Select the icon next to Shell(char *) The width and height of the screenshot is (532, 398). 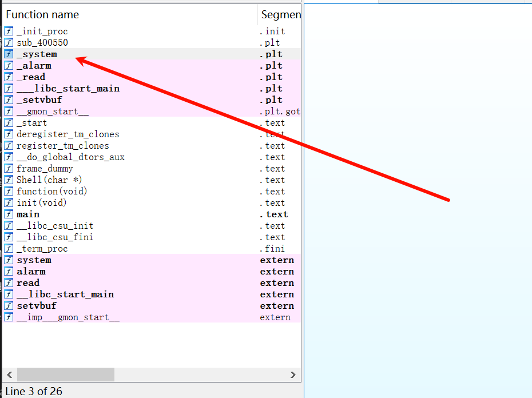click(x=9, y=180)
